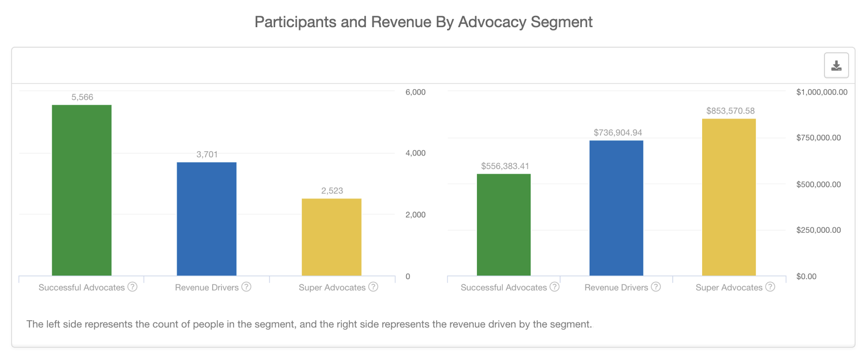Screen dimensions: 868x360
Task: Click the Participants and Revenue By Advocacy Segment title
Action: (x=423, y=22)
